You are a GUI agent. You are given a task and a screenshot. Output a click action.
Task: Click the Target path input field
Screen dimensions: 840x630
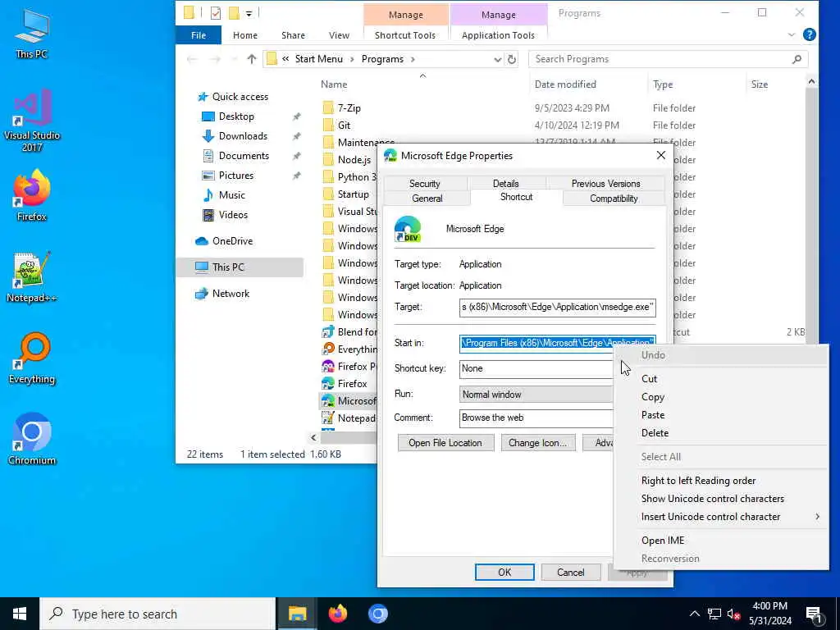tap(557, 308)
